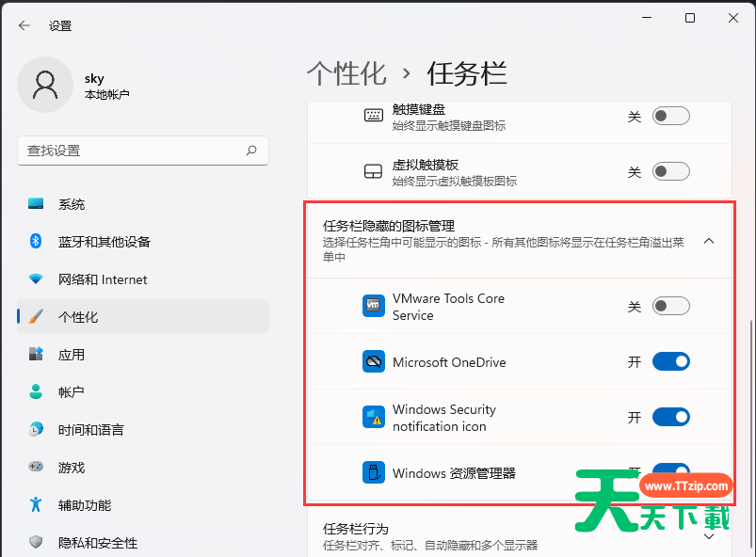Viewport: 756px width, 557px height.
Task: Click Windows Security notification icon label
Action: [x=444, y=418]
